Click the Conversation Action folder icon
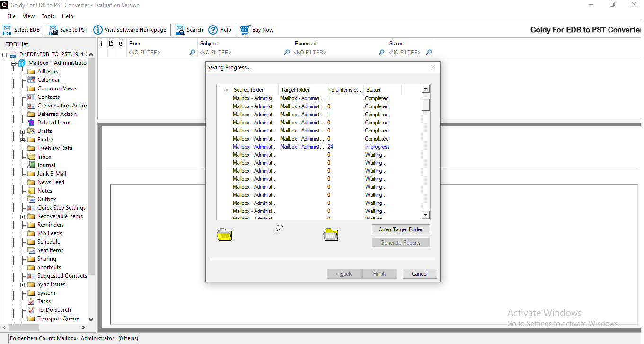644x344 pixels. 31,106
